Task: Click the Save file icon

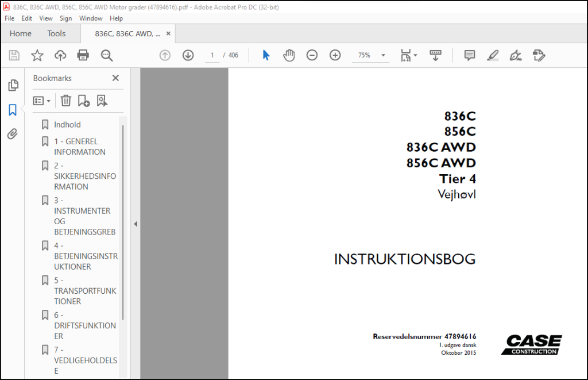Action: (x=14, y=56)
